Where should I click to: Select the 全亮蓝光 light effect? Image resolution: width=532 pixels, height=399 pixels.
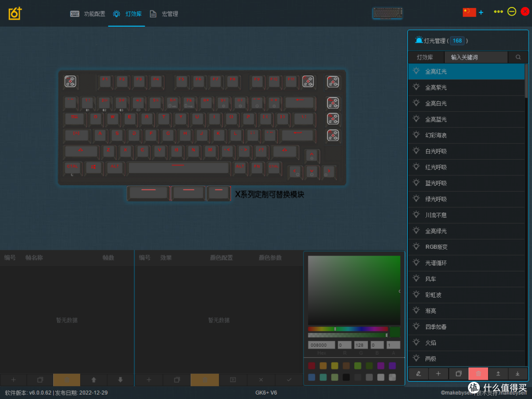pyautogui.click(x=466, y=119)
